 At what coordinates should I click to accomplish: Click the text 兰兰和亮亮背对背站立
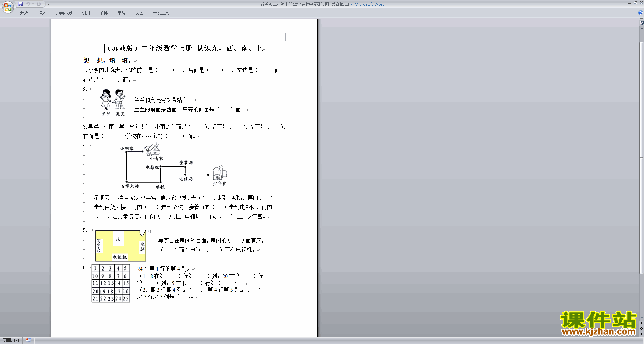[163, 100]
